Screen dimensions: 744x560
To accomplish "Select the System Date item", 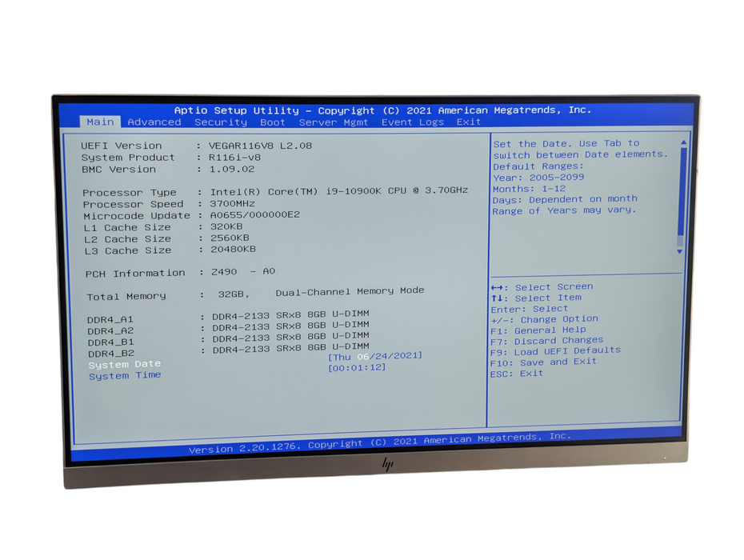I will [x=124, y=364].
